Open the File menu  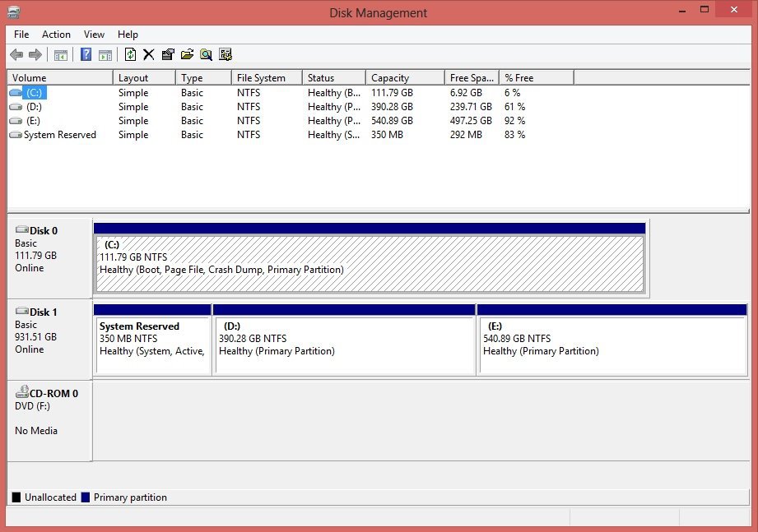[x=21, y=35]
